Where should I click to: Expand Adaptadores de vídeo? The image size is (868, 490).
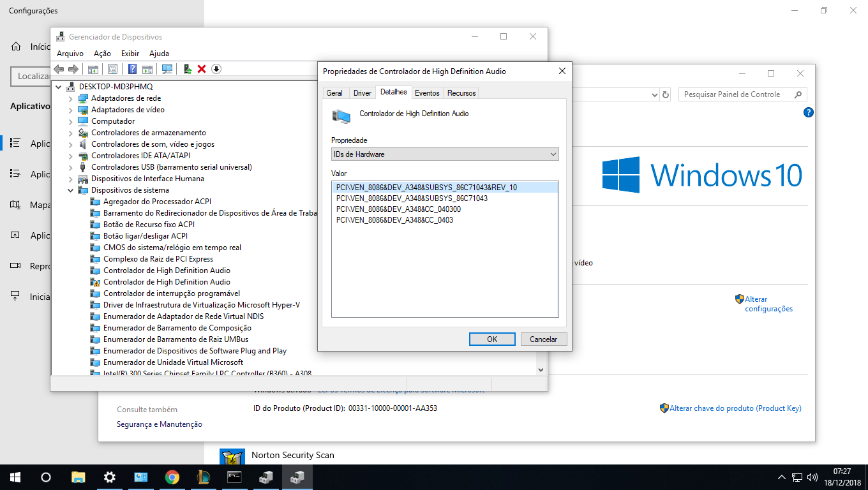click(71, 110)
